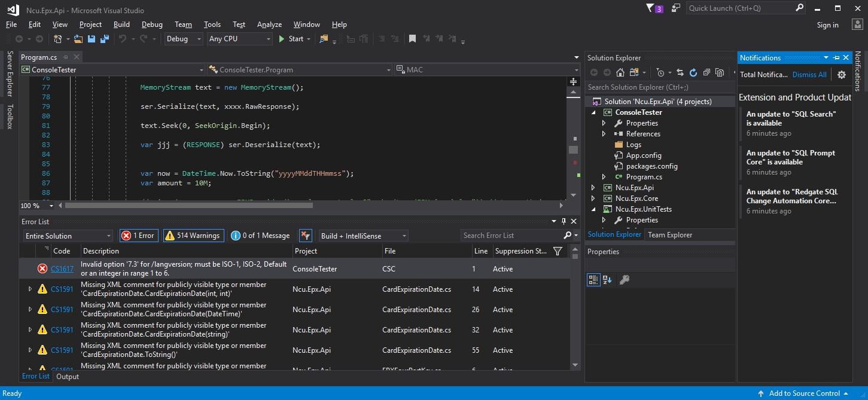This screenshot has height=400, width=868.
Task: Toggle the 1 Error filter
Action: coord(138,236)
